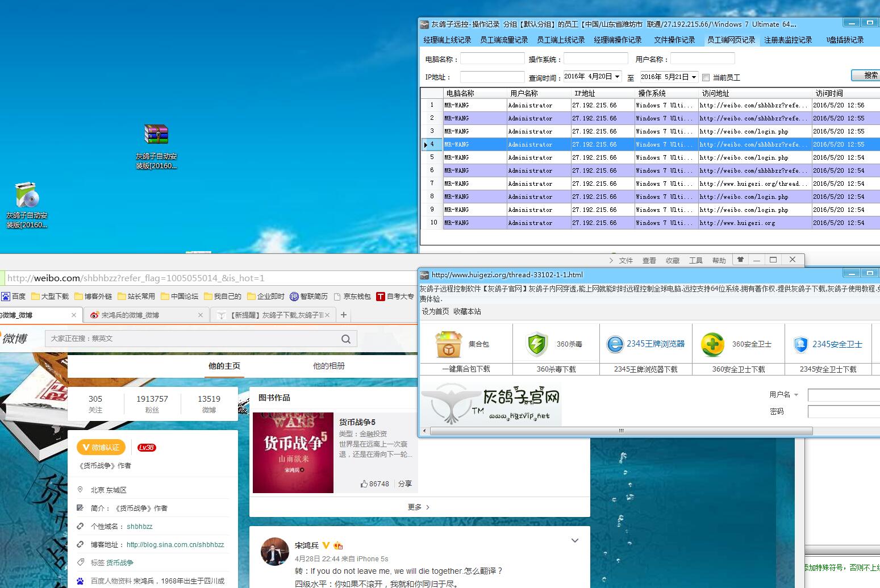Open the blog.sina.com.cn/shbhbzz link
This screenshot has width=880, height=588.
175,544
